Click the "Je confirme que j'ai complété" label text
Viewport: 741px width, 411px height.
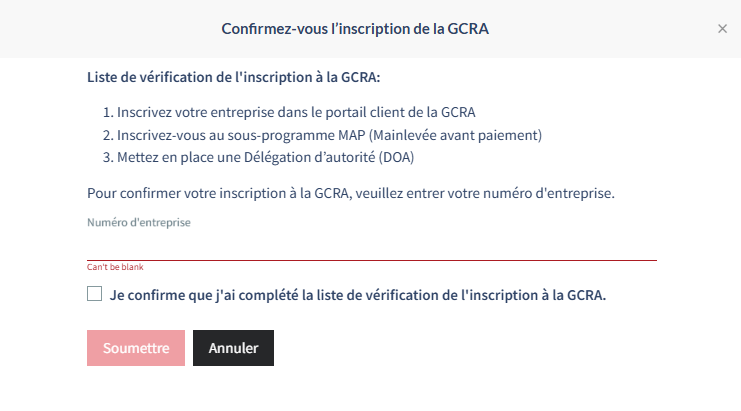[359, 295]
